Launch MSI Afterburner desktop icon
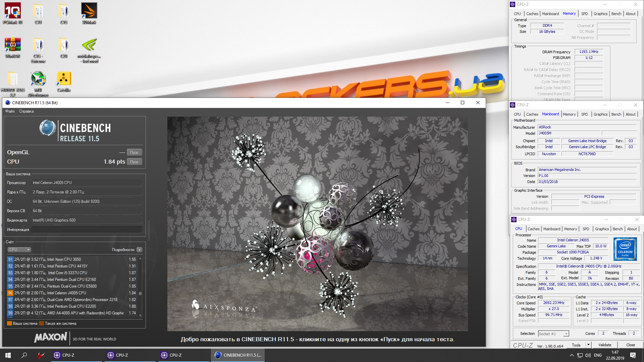 pos(38,83)
